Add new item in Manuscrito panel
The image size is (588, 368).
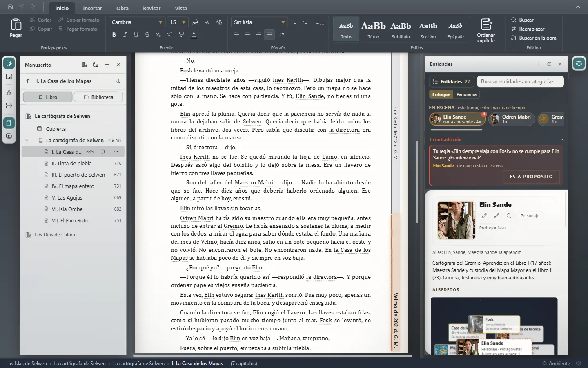(x=107, y=65)
